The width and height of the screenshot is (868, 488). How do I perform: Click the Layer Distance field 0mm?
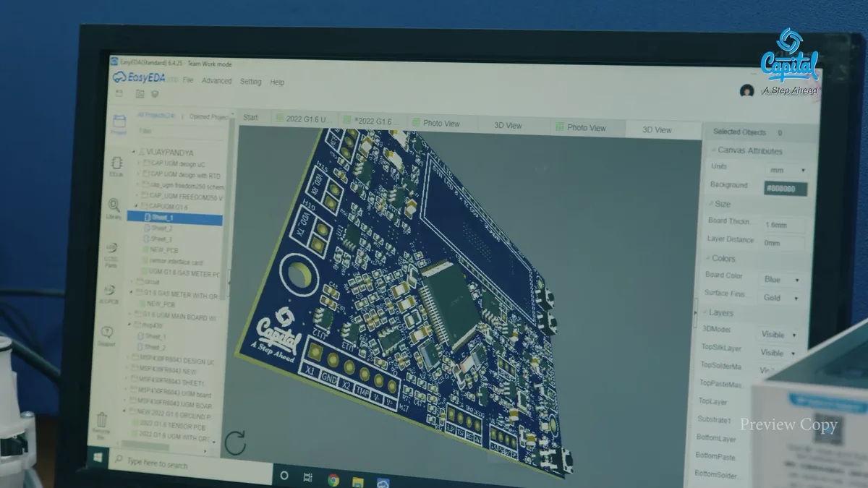pyautogui.click(x=783, y=243)
